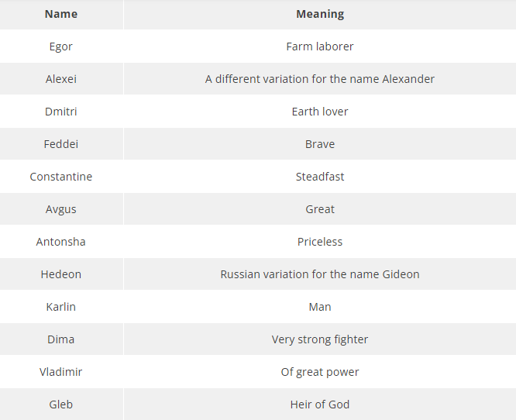Viewport: 516px width, 420px height.
Task: Click the Meaning column header
Action: tap(320, 14)
